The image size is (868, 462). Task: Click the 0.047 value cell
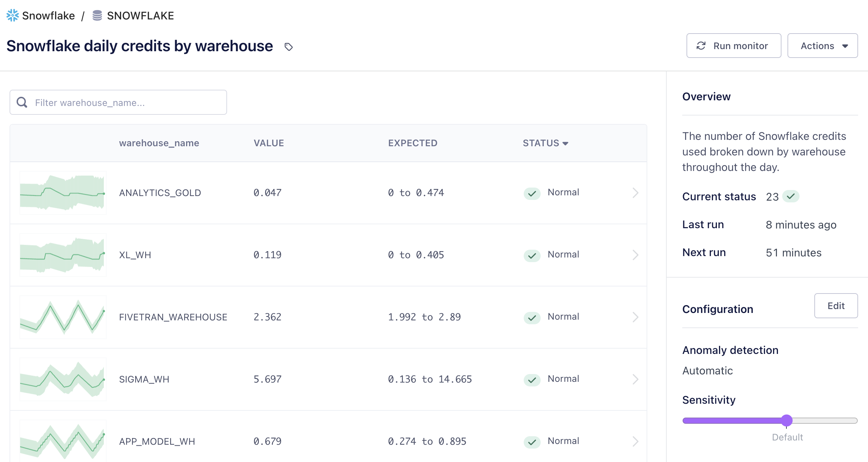[267, 193]
